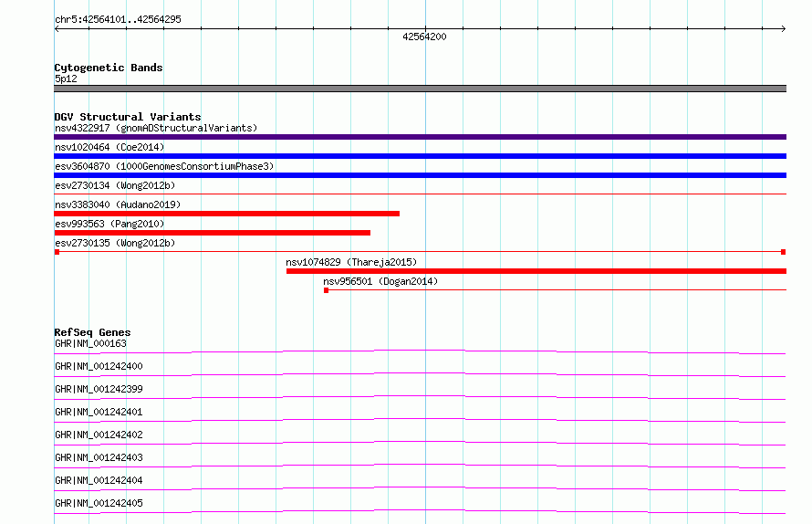Open variant nsv1074829 (Thareja2015) label

click(351, 262)
